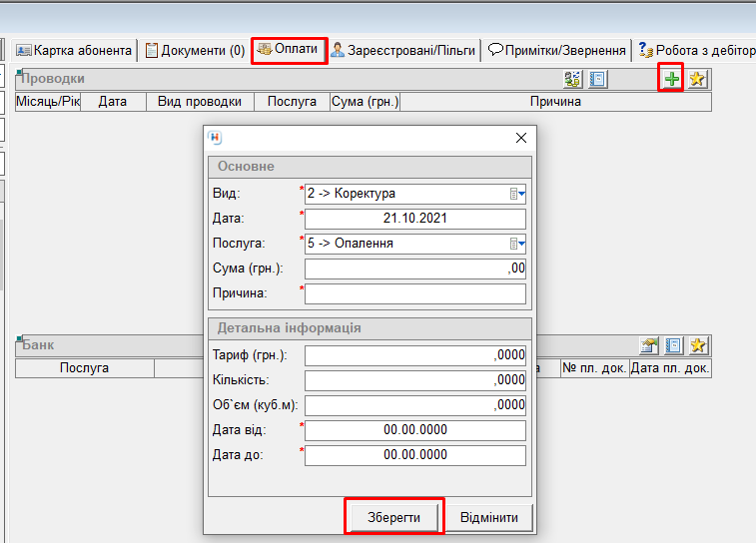Click the Сума (грн.) input field
This screenshot has height=543, width=756.
point(414,269)
